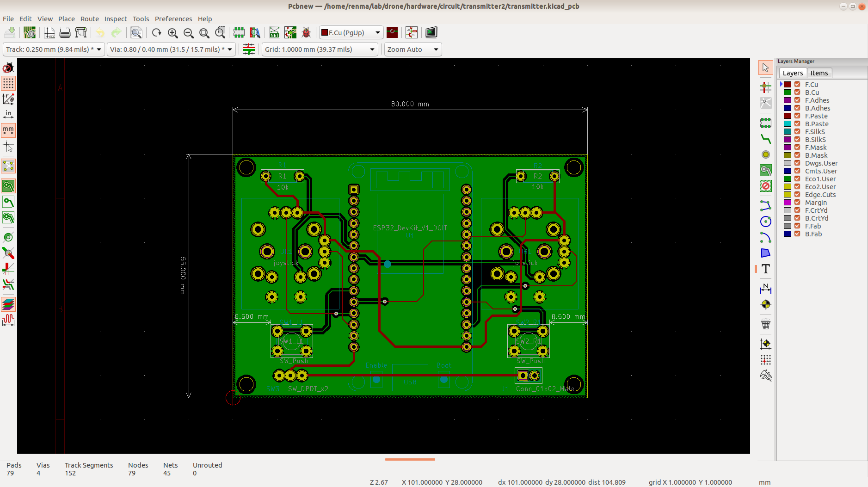Switch units to inches button

pos(8,114)
